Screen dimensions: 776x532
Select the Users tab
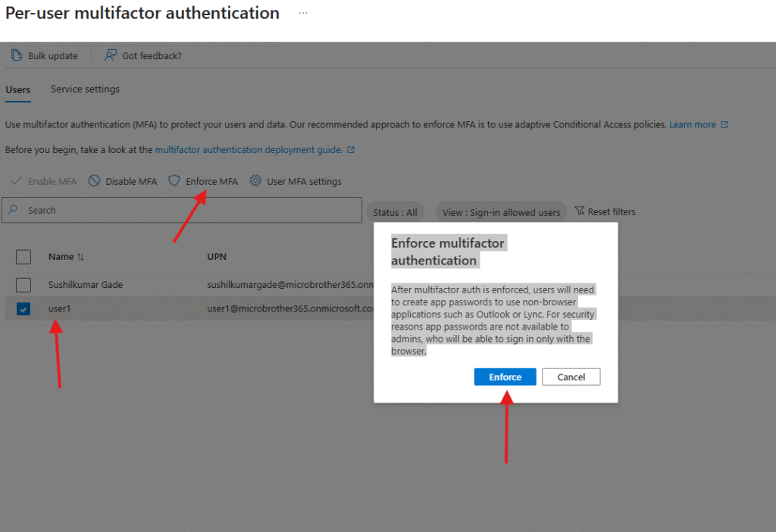coord(18,89)
